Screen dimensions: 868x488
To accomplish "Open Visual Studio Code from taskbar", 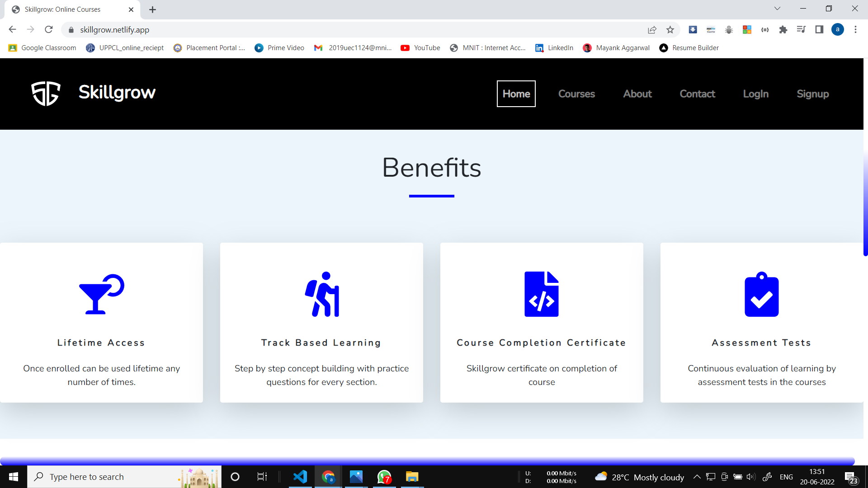I will [x=300, y=477].
